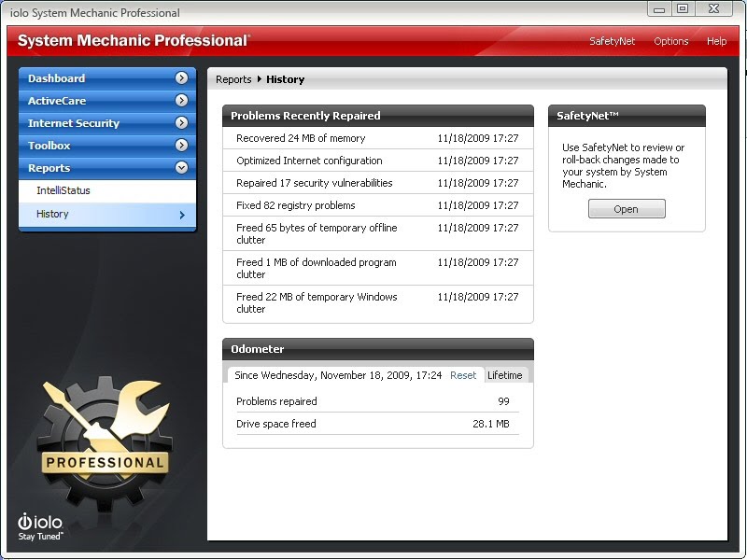Click the Open button in SafetyNet panel

[627, 209]
